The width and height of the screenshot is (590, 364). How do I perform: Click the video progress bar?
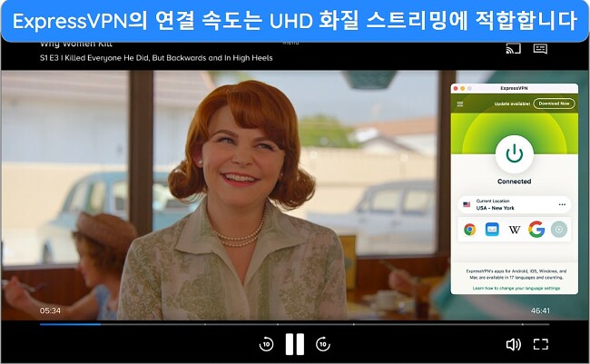point(294,324)
